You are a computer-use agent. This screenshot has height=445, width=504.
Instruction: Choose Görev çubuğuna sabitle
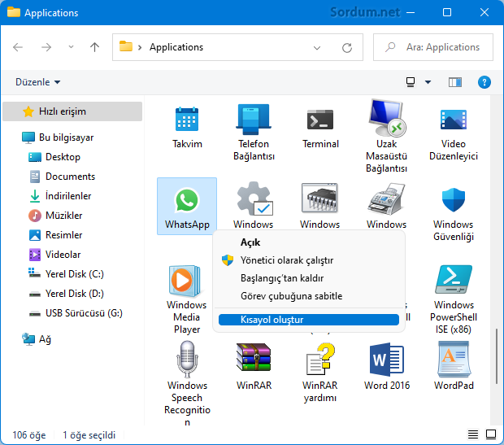pyautogui.click(x=309, y=296)
